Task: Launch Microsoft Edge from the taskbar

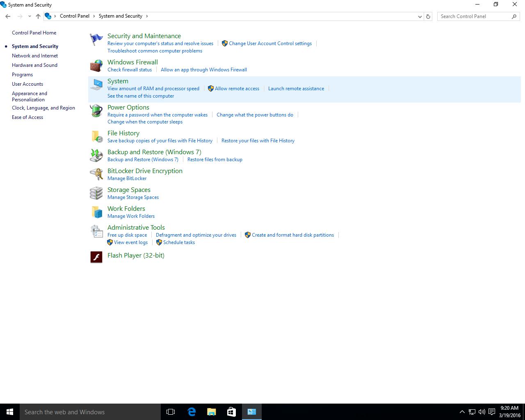Action: pos(191,412)
